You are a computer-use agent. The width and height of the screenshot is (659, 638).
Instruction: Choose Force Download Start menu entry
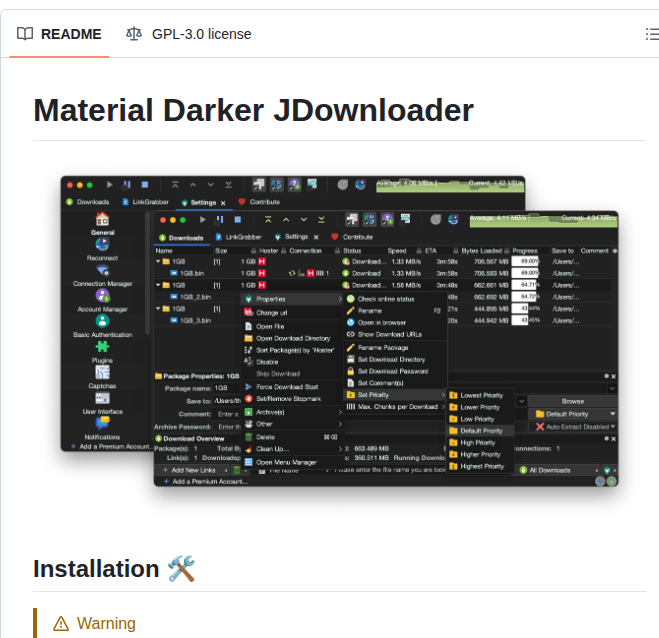tap(293, 387)
